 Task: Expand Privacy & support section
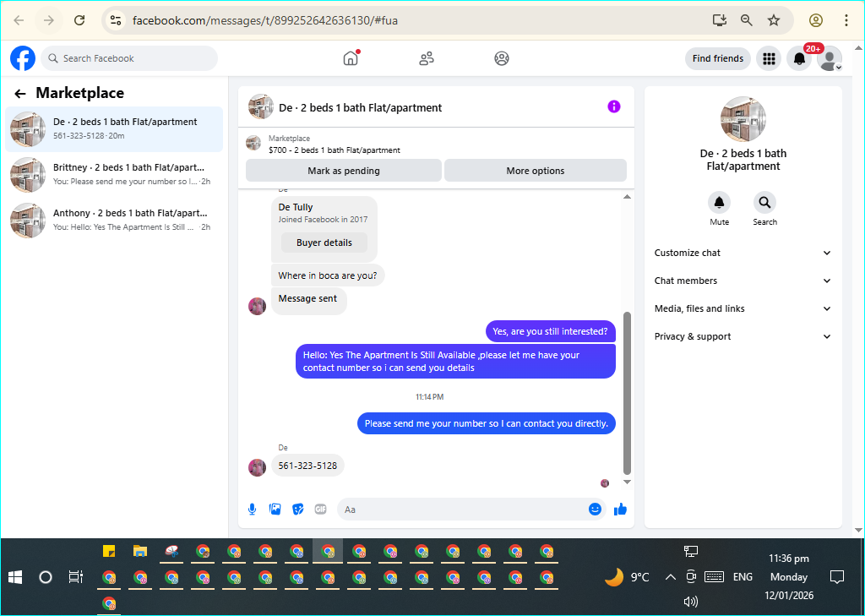tap(743, 336)
